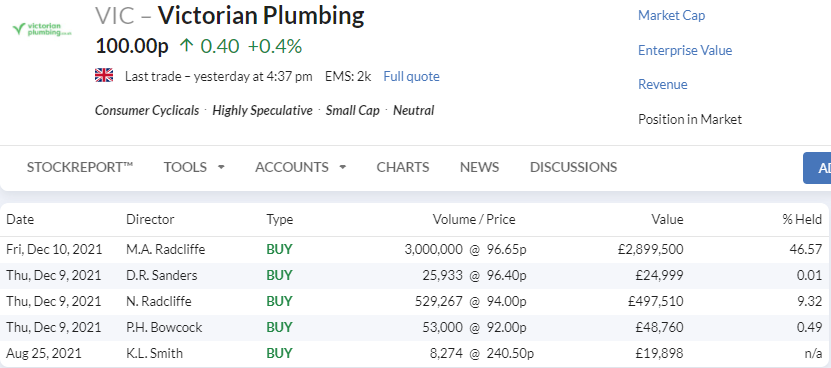
Task: Click the Position in Market label
Action: [689, 119]
